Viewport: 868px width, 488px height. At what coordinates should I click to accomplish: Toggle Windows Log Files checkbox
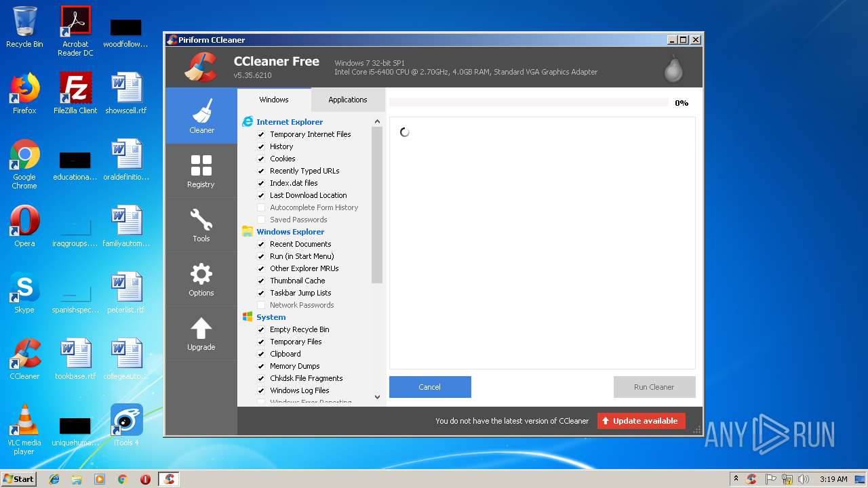click(x=261, y=390)
